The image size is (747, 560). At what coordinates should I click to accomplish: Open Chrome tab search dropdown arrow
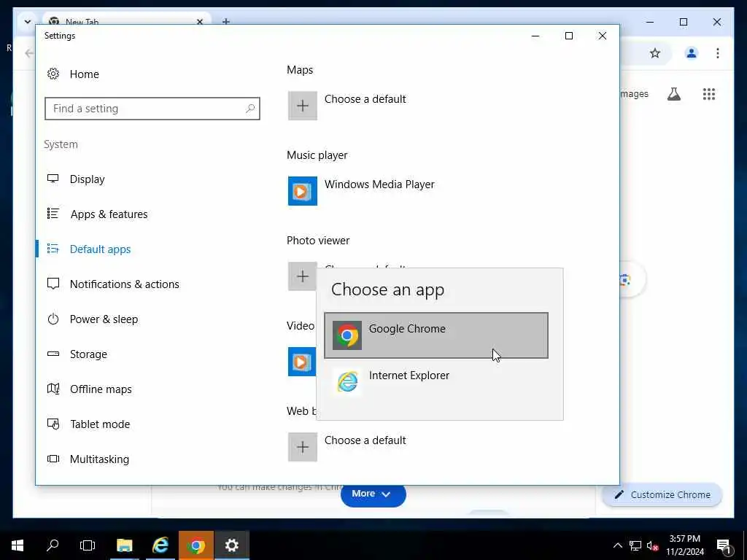[x=28, y=22]
